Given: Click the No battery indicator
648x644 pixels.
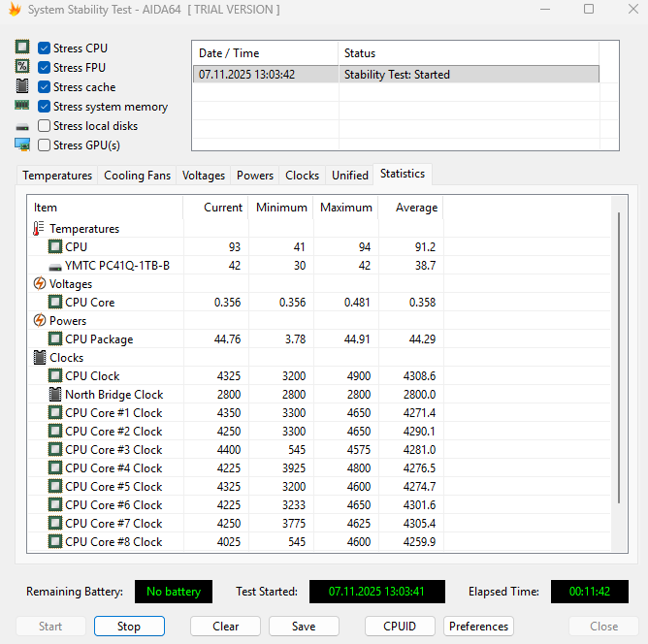Looking at the screenshot, I should pyautogui.click(x=174, y=591).
